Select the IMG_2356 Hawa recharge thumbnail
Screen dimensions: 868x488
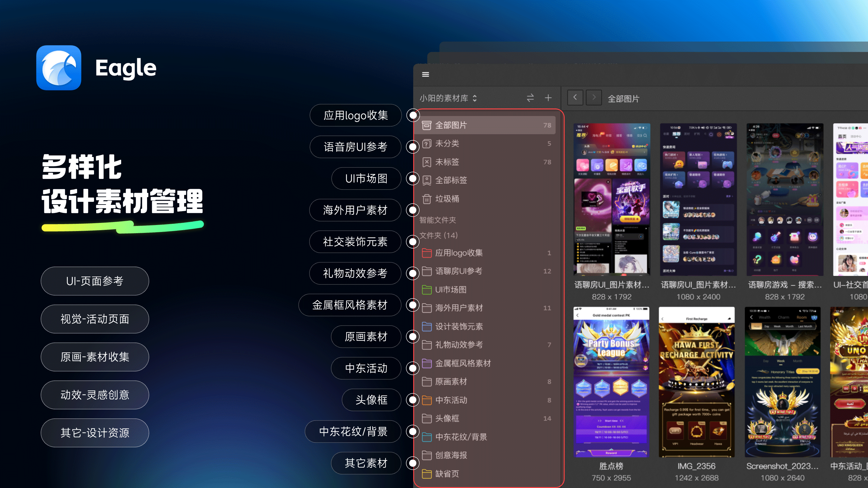tap(697, 382)
